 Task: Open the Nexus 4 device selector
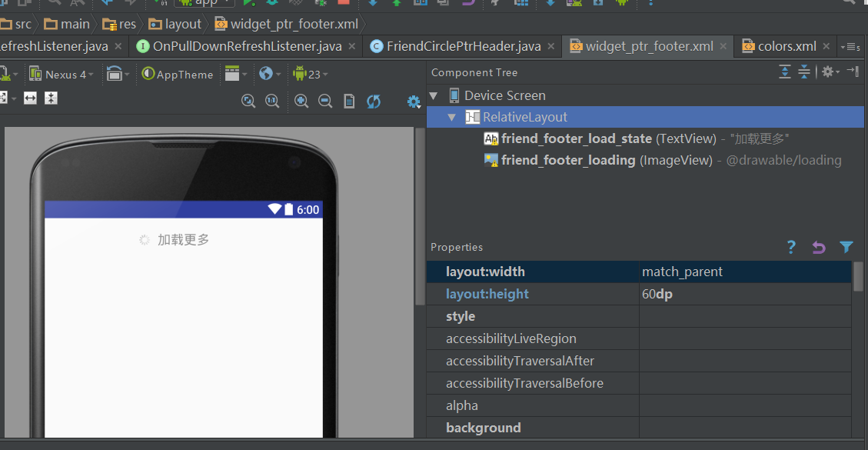point(61,75)
